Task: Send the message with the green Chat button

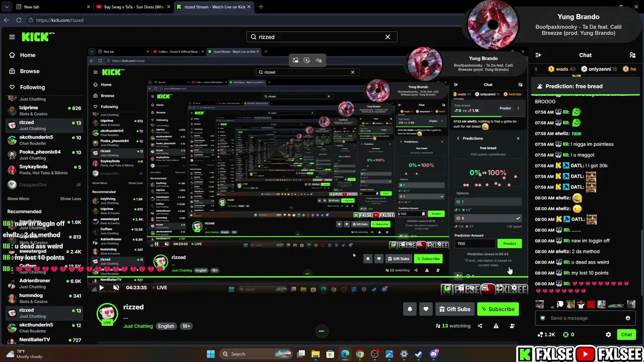Action: pyautogui.click(x=626, y=334)
